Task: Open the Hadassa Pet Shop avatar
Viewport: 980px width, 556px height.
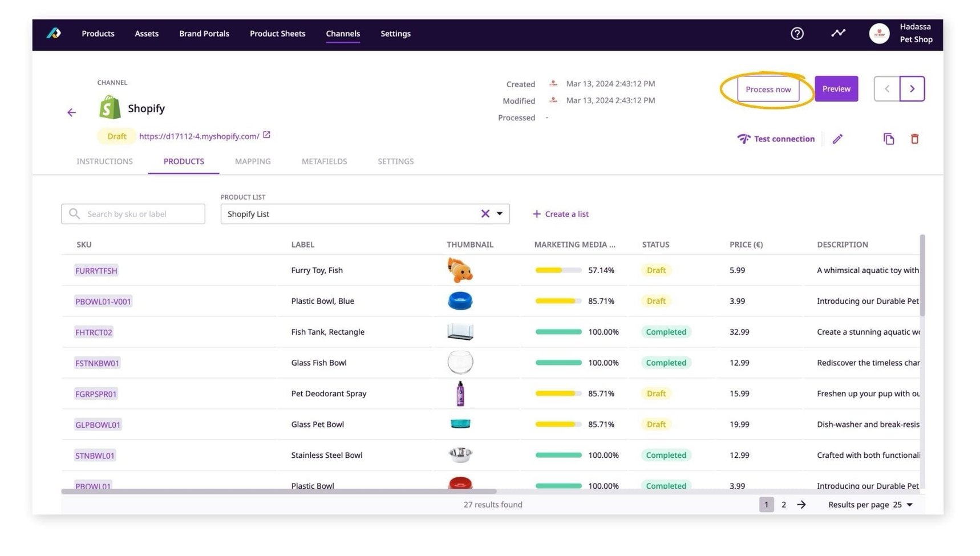Action: coord(879,33)
